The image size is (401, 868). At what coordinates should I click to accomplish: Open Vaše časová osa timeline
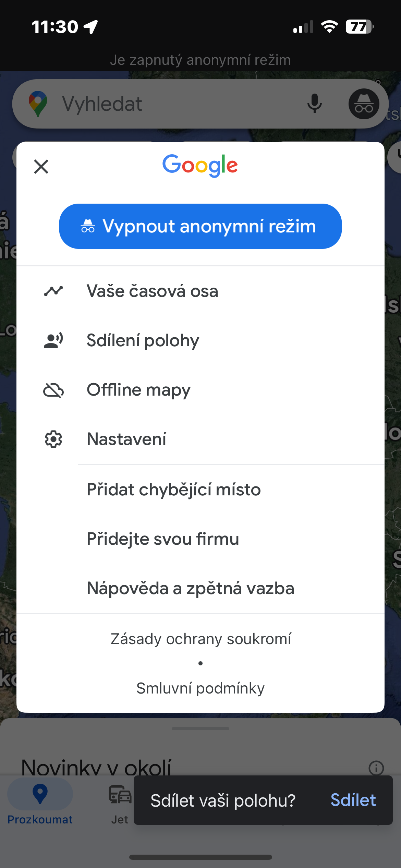click(152, 291)
